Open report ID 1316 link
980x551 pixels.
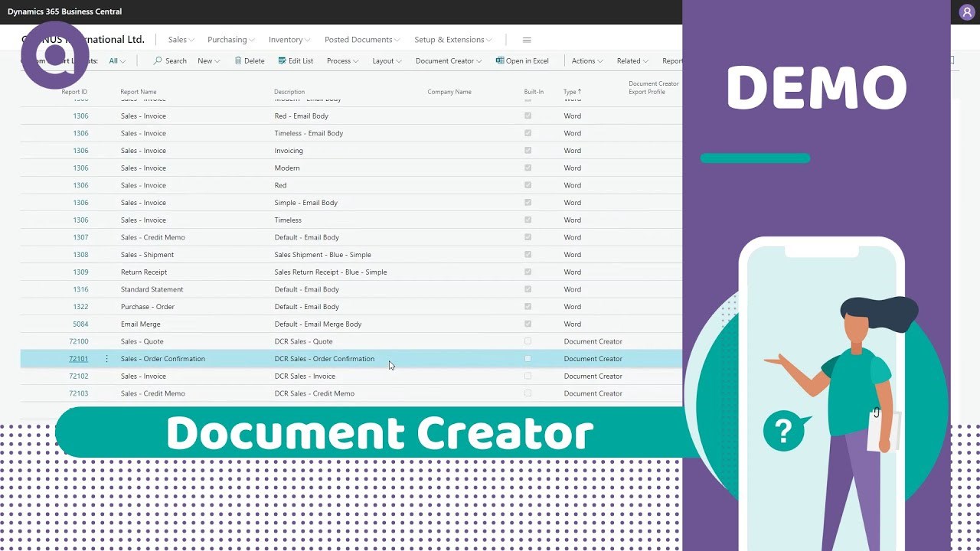point(80,289)
